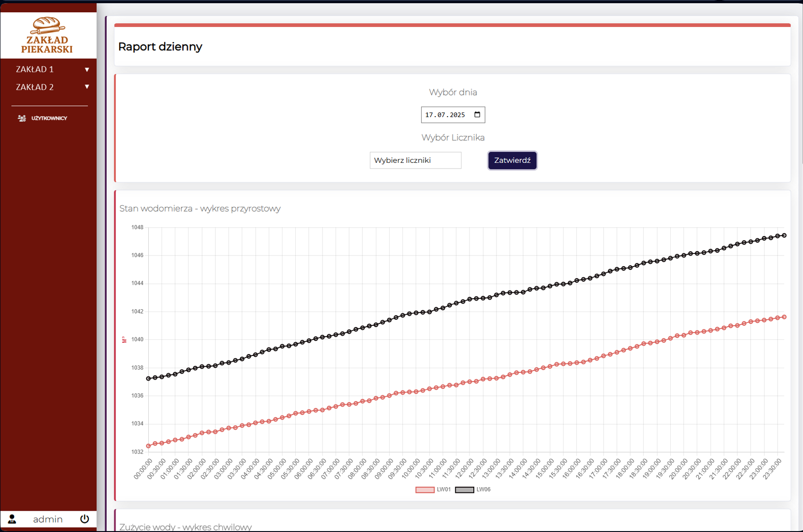Image resolution: width=803 pixels, height=532 pixels.
Task: Toggle LW06 series via legend label
Action: pos(483,490)
